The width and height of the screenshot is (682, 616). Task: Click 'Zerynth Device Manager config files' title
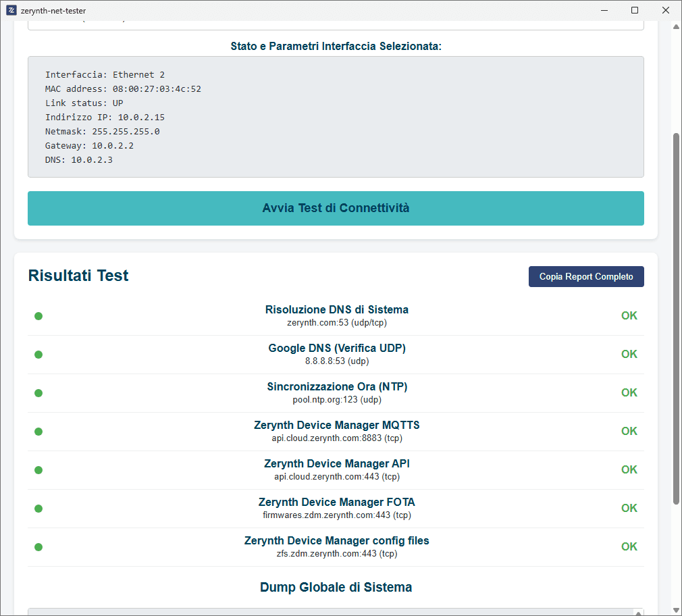click(x=337, y=541)
